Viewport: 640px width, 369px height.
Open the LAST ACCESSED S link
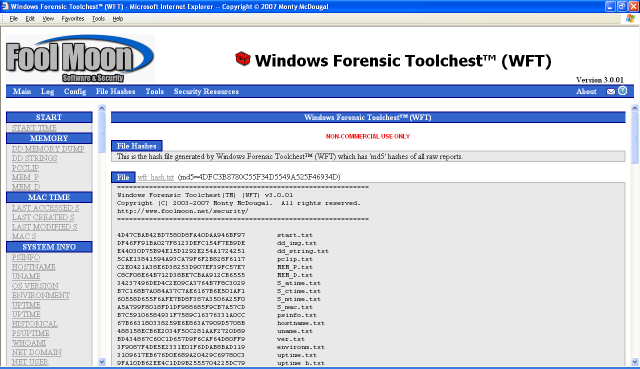[x=45, y=208]
